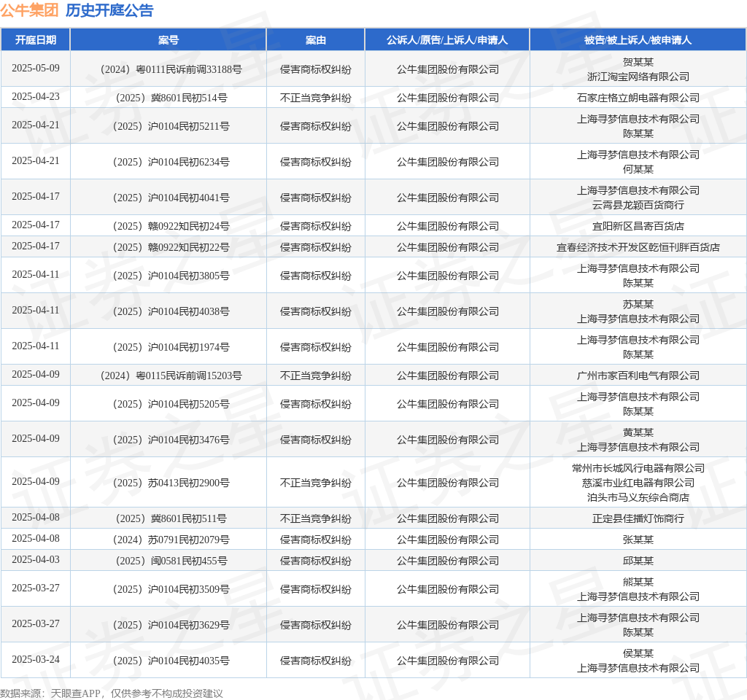This screenshot has width=747, height=700.
Task: Click defendant 云霄县龙颖百货商行
Action: click(638, 205)
